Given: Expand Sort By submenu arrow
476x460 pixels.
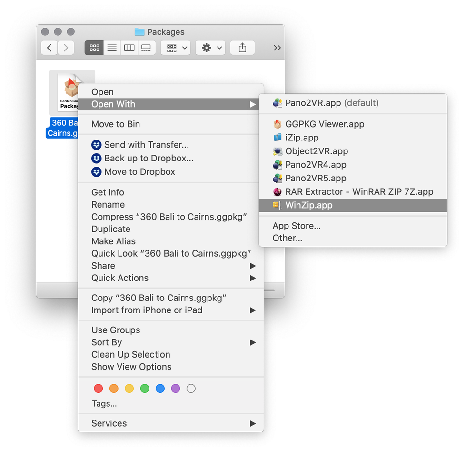Looking at the screenshot, I should click(x=253, y=342).
